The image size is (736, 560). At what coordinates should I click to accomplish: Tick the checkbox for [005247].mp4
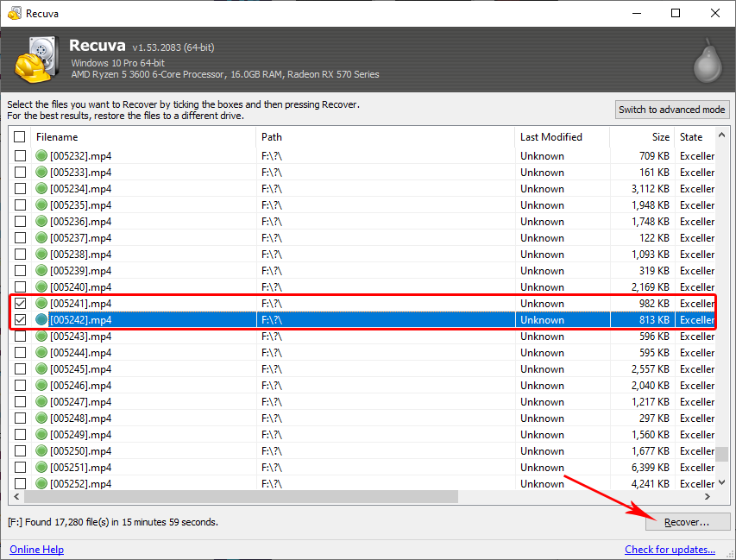point(20,402)
